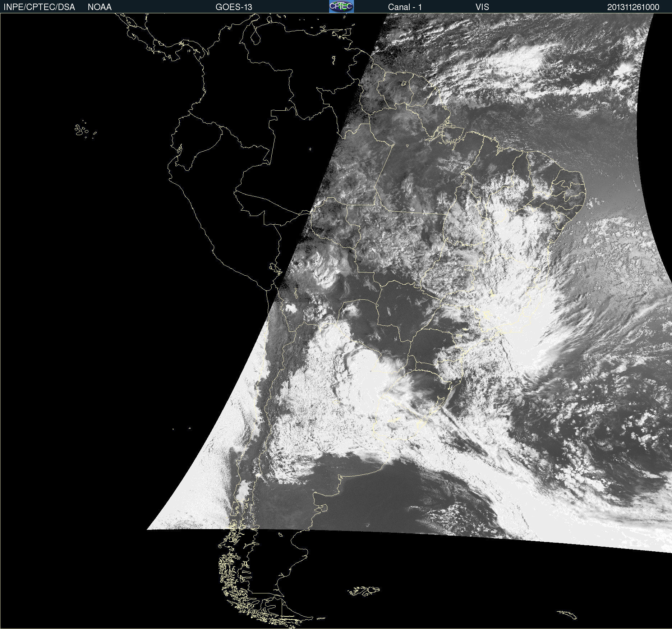Image resolution: width=672 pixels, height=629 pixels.
Task: Click the NOAA label in the header
Action: pyautogui.click(x=100, y=7)
